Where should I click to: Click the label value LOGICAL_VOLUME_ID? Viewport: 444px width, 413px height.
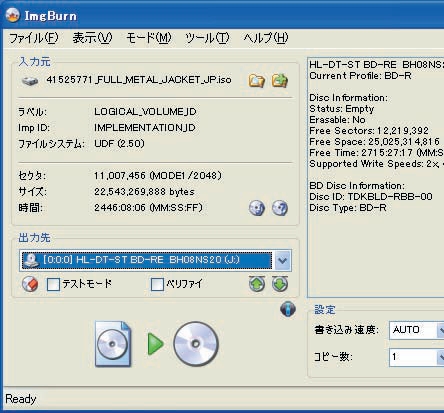tap(145, 111)
